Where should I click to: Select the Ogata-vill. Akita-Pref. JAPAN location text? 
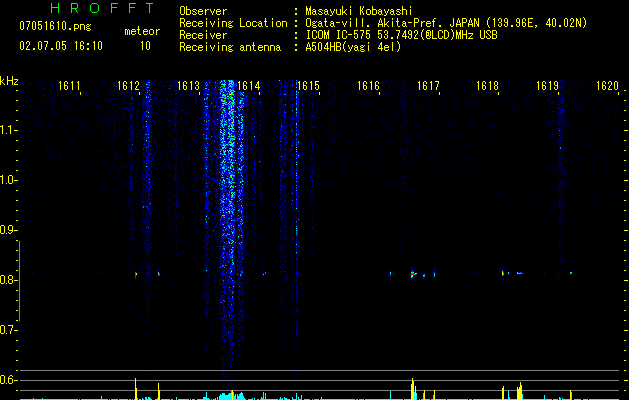(x=446, y=23)
